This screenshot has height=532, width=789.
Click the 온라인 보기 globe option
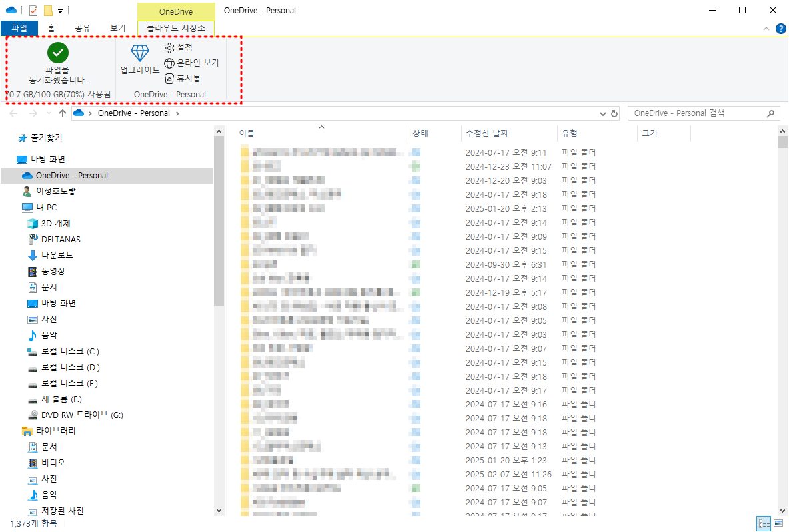[192, 63]
